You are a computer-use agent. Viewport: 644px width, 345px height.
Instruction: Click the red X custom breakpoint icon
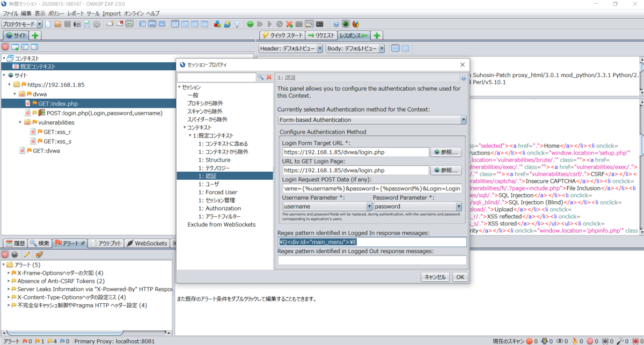pyautogui.click(x=289, y=24)
